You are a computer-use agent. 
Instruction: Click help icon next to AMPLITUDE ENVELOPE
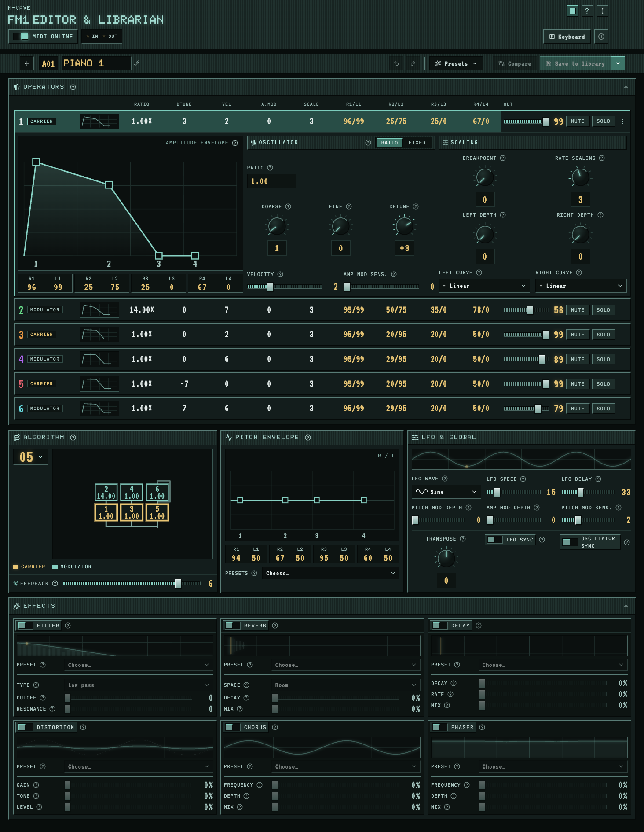[235, 143]
